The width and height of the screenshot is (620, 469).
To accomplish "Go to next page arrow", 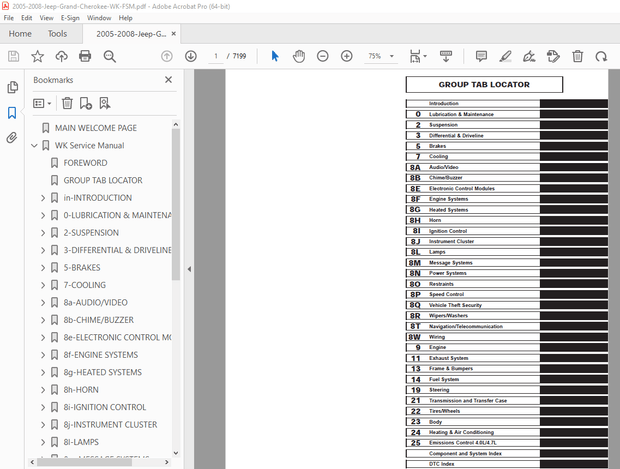I will click(x=191, y=56).
